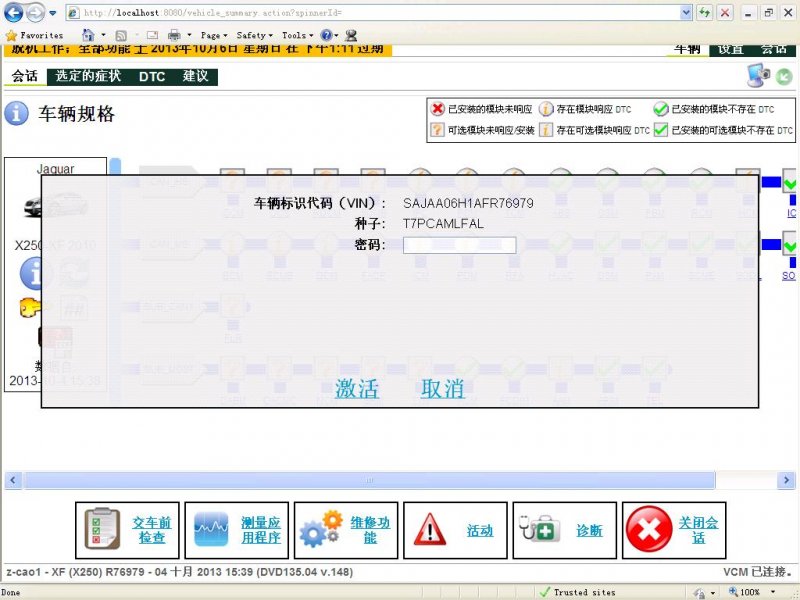Click the password 密码 input field
This screenshot has width=800, height=600.
tap(459, 245)
